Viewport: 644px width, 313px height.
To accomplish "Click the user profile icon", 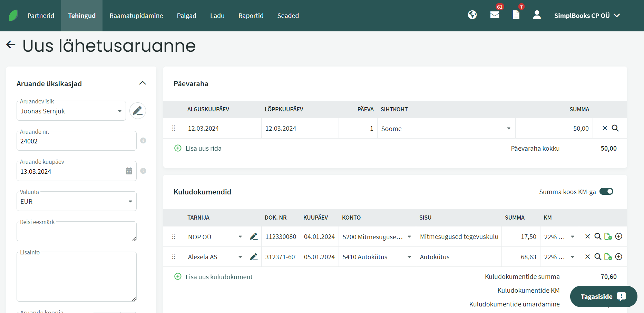I will pos(537,15).
